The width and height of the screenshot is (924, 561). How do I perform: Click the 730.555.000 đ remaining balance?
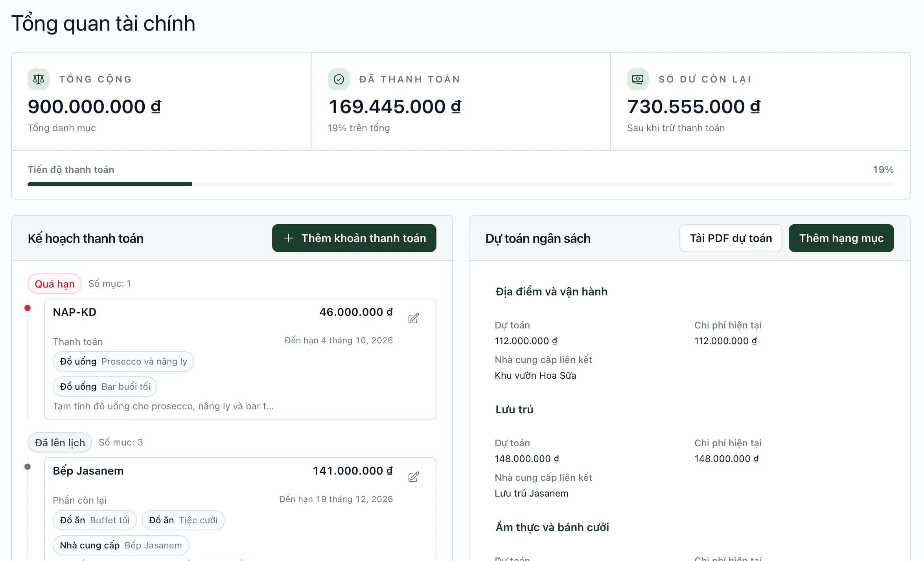point(694,106)
